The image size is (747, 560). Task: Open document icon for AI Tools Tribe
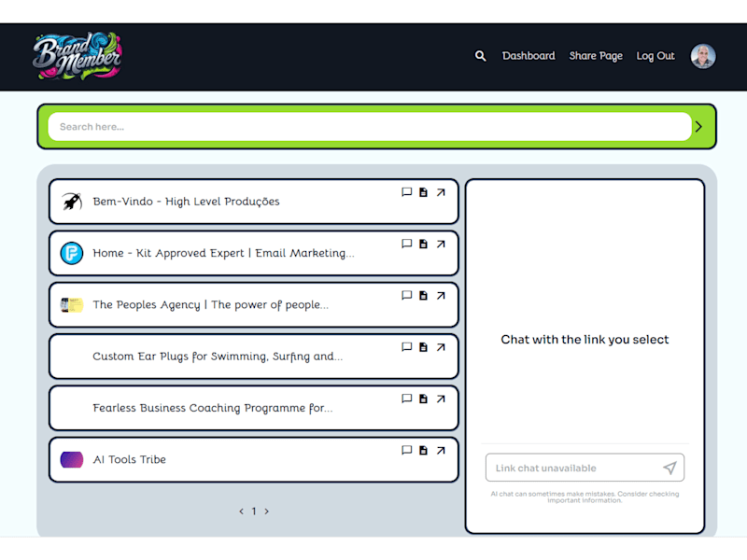click(x=423, y=451)
